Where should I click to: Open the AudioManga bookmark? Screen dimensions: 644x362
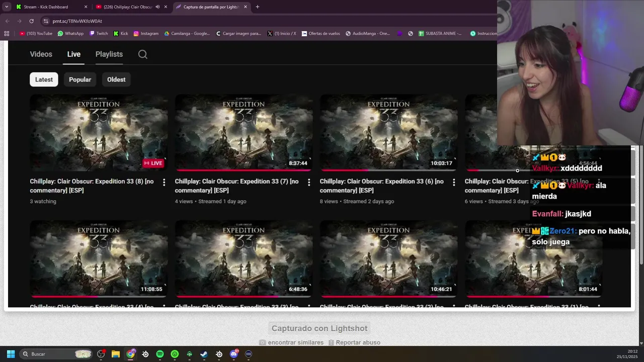368,34
